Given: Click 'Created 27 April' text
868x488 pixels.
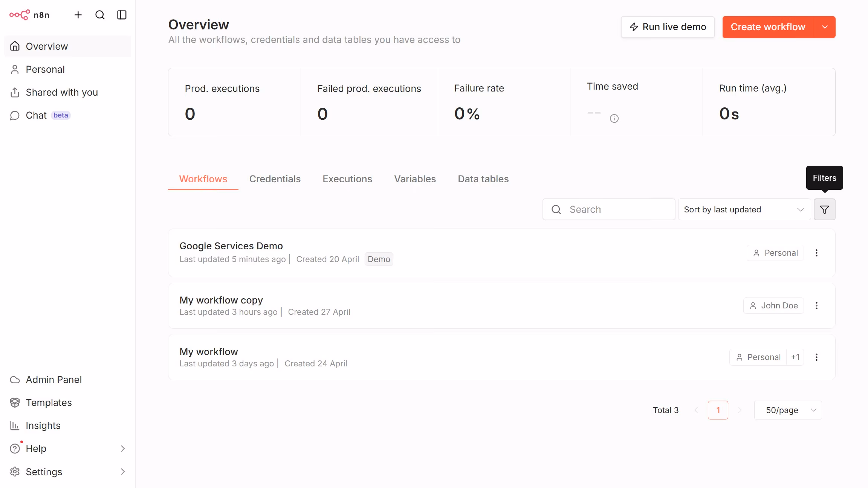Looking at the screenshot, I should click(319, 312).
